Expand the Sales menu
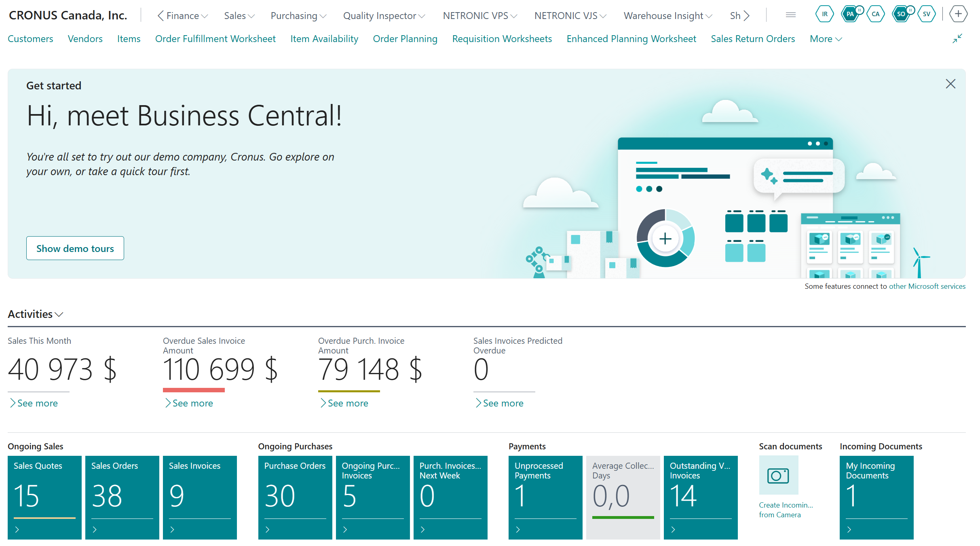 tap(239, 16)
